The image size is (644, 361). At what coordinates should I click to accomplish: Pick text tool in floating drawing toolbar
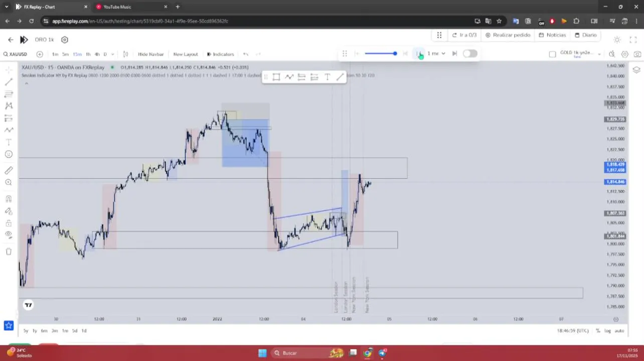(x=327, y=77)
